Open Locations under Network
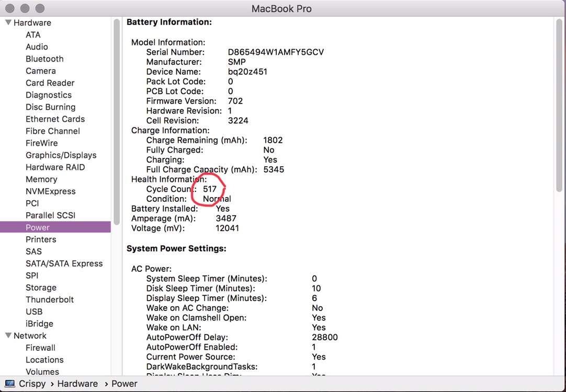566x392 pixels. pyautogui.click(x=44, y=360)
